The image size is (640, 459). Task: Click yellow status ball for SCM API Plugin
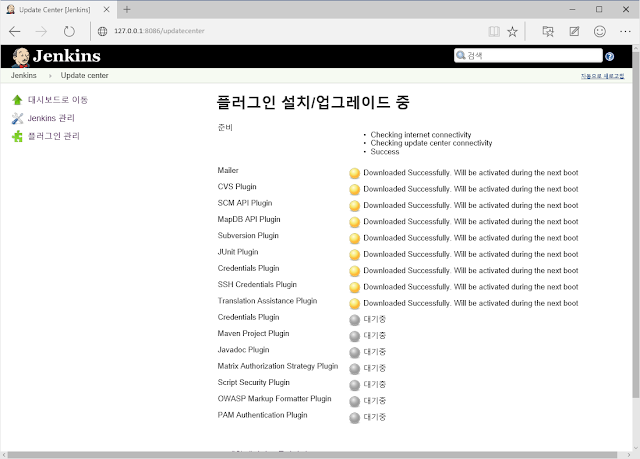[354, 206]
